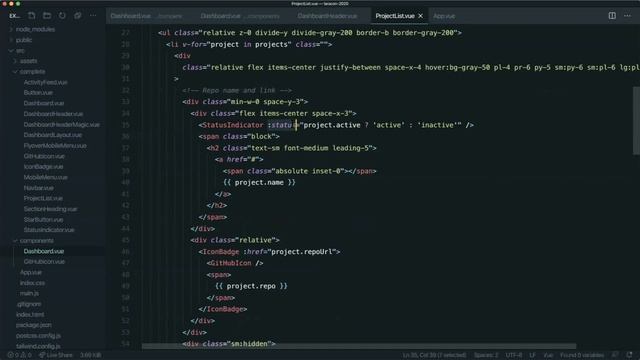
Task: Open ProjectList.vue in the file tree
Action: (x=43, y=198)
